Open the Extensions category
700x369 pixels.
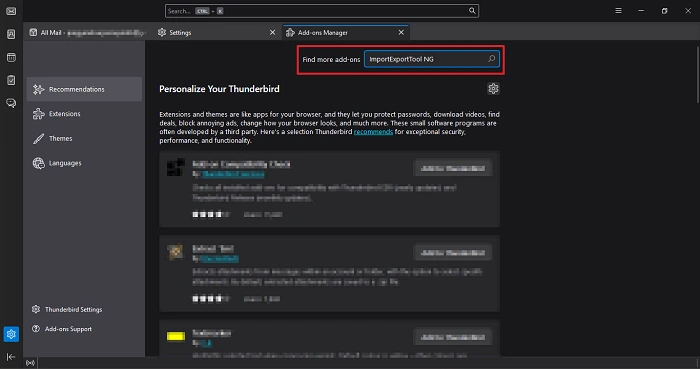coord(84,114)
